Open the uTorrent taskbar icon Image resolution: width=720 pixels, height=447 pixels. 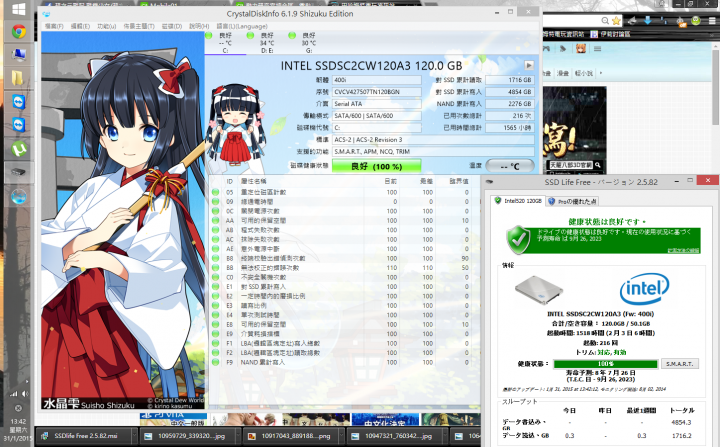[x=18, y=148]
